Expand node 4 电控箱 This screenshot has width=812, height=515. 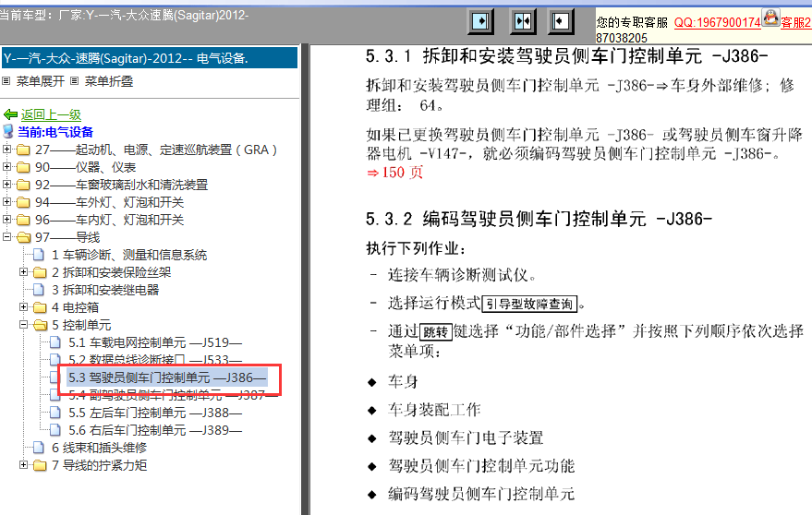coord(23,307)
